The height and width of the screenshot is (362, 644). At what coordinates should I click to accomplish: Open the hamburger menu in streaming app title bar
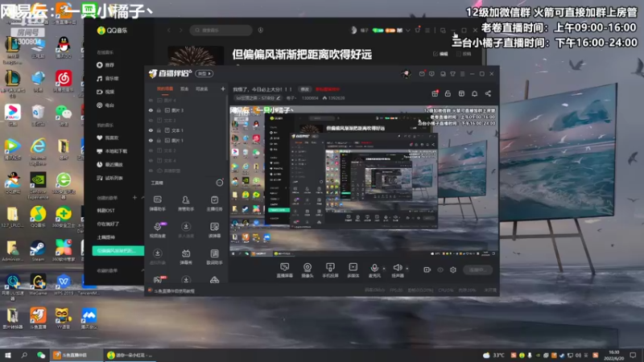click(x=462, y=74)
